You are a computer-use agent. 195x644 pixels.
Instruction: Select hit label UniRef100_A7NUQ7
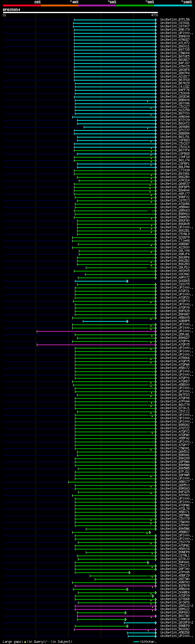click(x=175, y=40)
